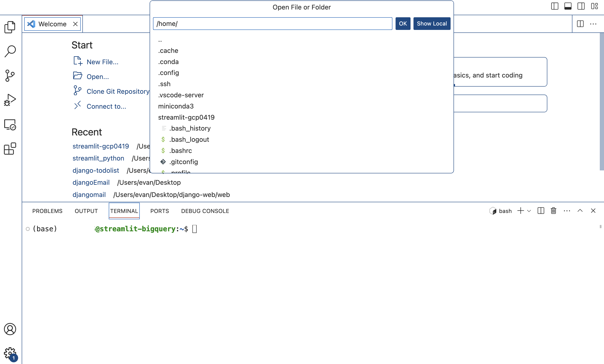Toggle primary side bar layout icon
The image size is (604, 364).
pos(554,6)
